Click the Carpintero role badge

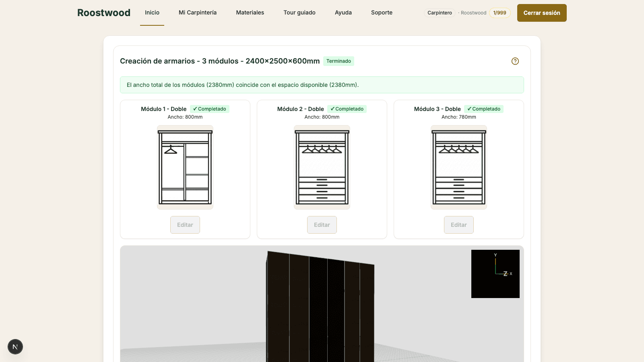tap(440, 13)
